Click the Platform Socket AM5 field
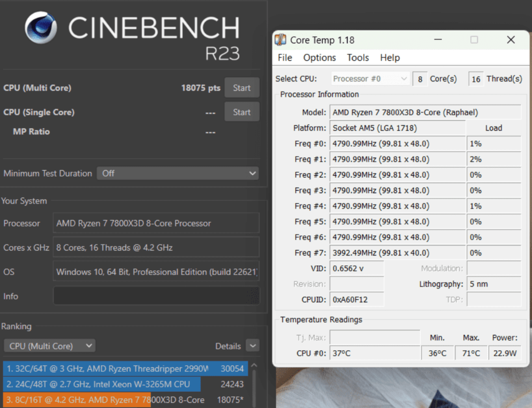 click(398, 128)
